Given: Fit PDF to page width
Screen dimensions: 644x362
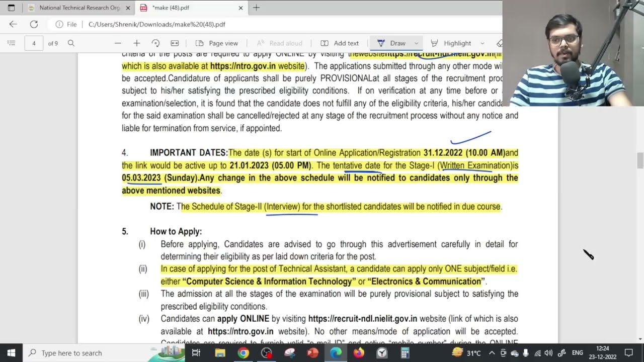Looking at the screenshot, I should [175, 43].
